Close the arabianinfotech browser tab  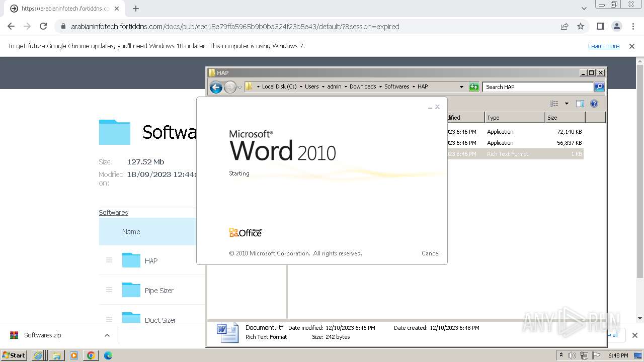click(117, 9)
